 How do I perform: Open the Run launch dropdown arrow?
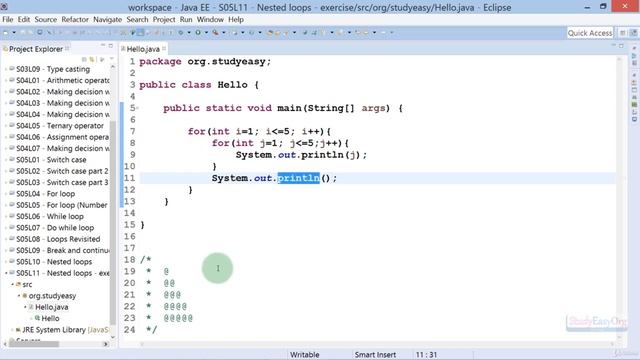tap(206, 33)
